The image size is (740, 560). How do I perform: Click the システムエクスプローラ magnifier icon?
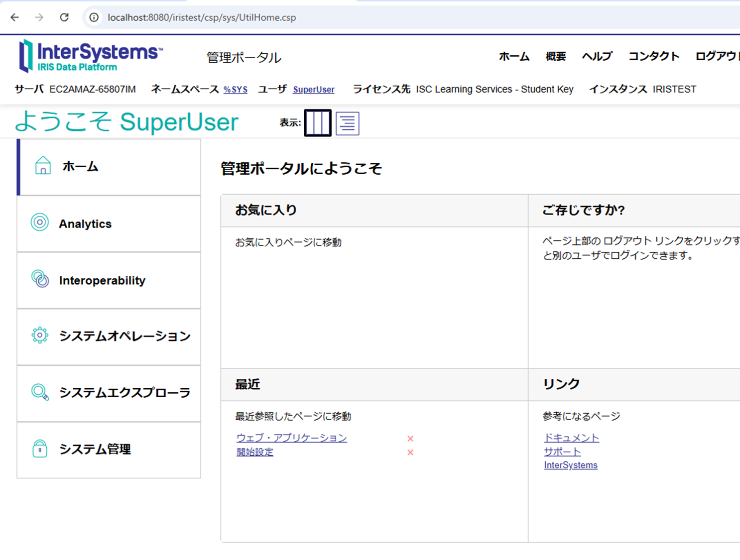[x=40, y=392]
